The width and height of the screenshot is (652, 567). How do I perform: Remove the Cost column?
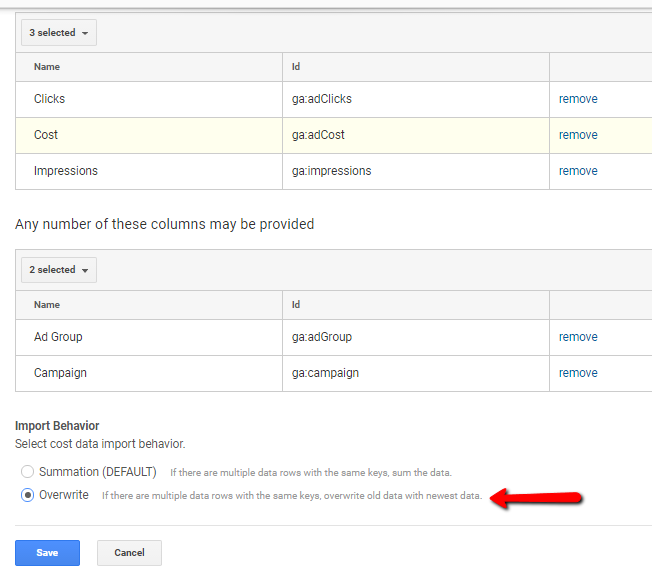click(x=578, y=135)
